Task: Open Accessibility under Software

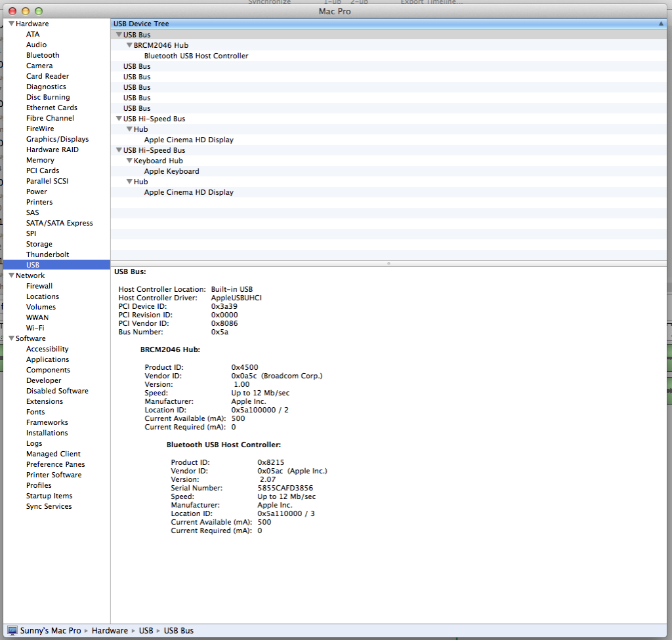Action: tap(47, 349)
